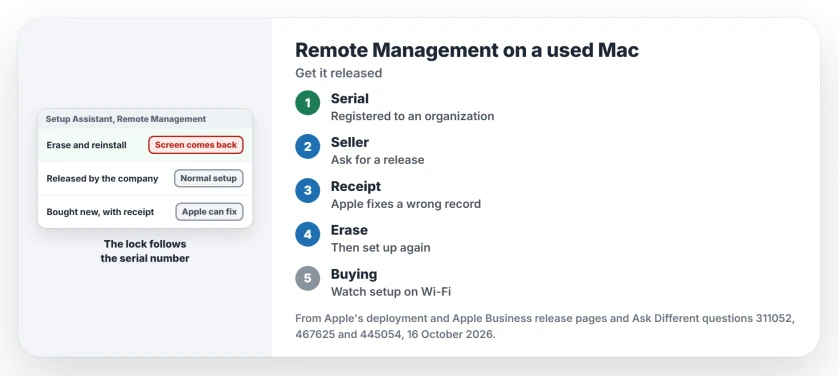
Task: Click the "Remote Management on a used Mac" title
Action: (467, 50)
